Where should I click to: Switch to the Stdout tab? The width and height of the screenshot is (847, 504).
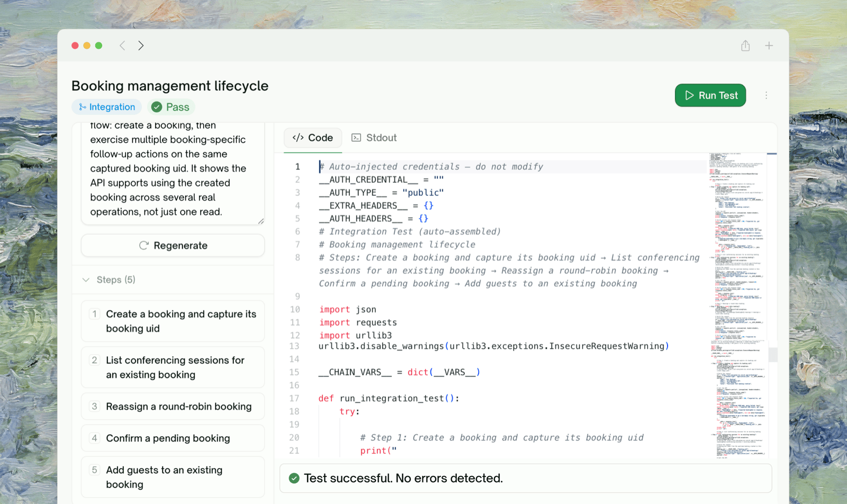coord(374,138)
